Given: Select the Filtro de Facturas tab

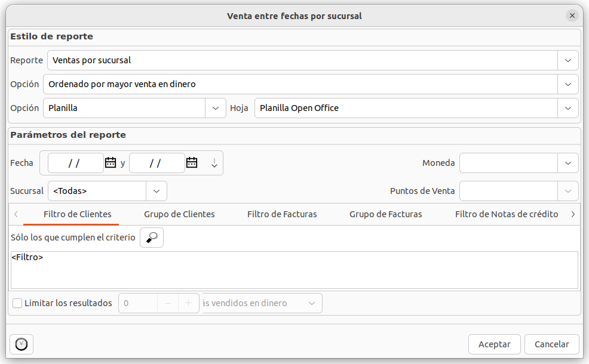Looking at the screenshot, I should [x=282, y=214].
